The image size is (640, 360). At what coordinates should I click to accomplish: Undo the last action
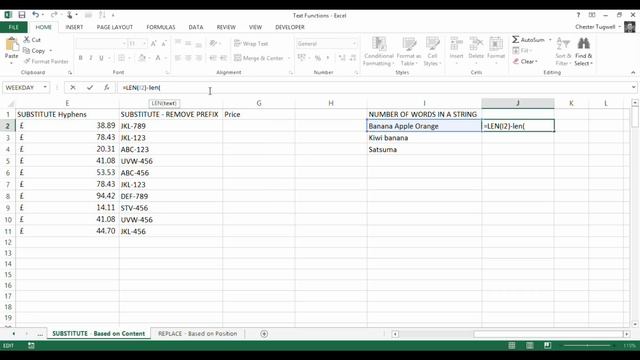[x=36, y=15]
